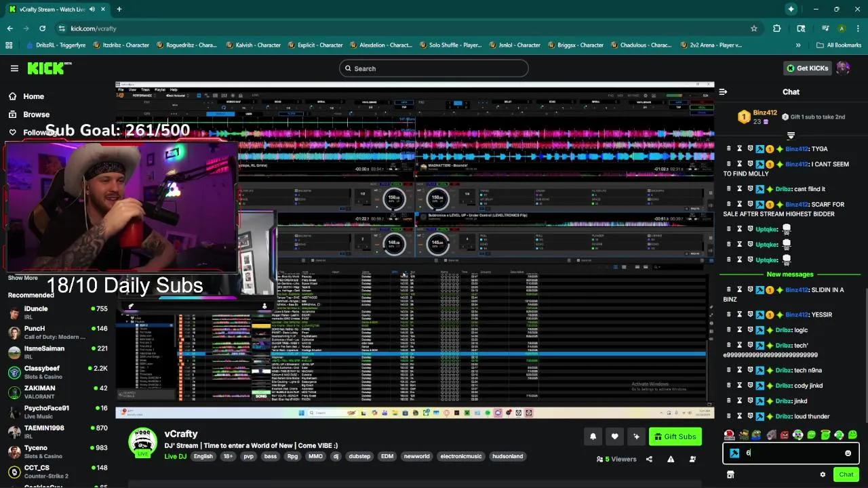Click the vCrafty streamer avatar
The height and width of the screenshot is (488, 868).
coord(142,443)
